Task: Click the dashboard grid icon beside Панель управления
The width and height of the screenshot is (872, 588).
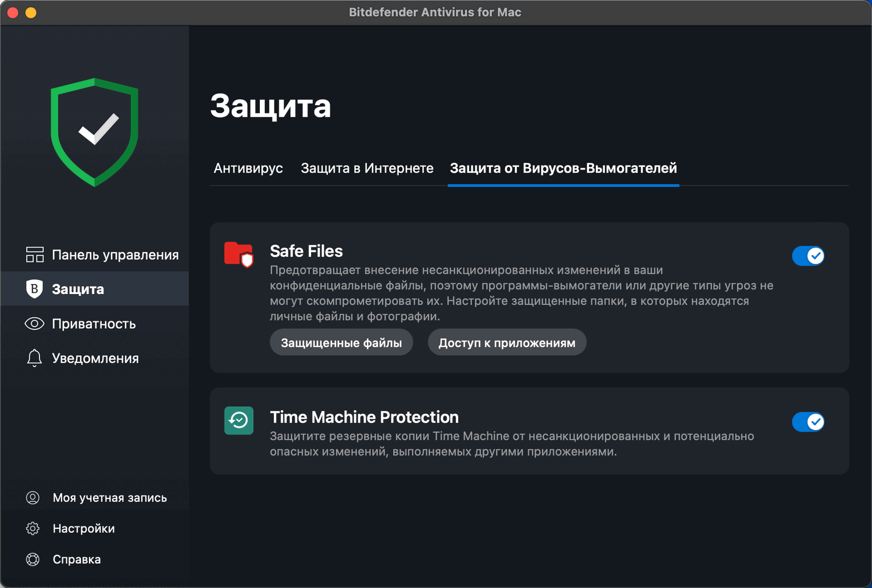Action: coord(35,254)
